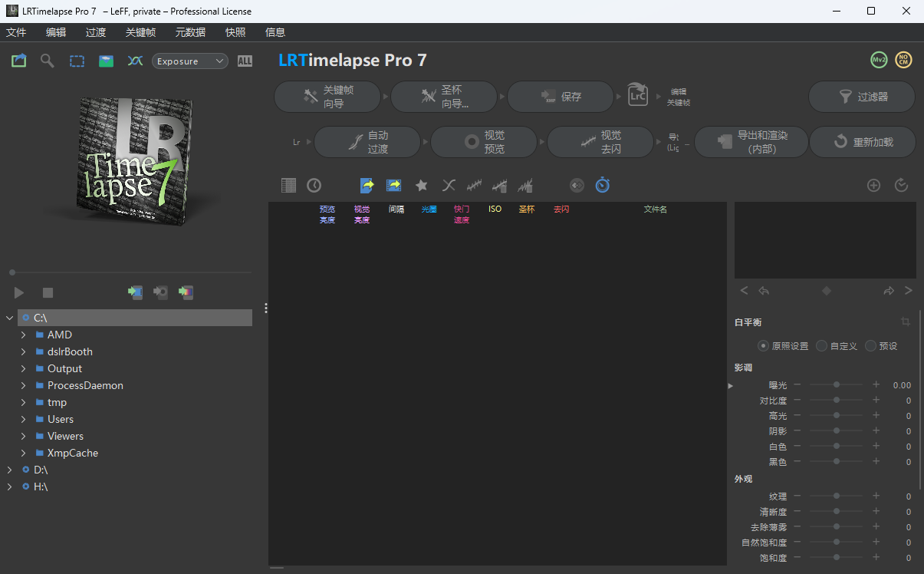924x574 pixels.
Task: Click the 对比度 slider handle
Action: click(x=837, y=400)
